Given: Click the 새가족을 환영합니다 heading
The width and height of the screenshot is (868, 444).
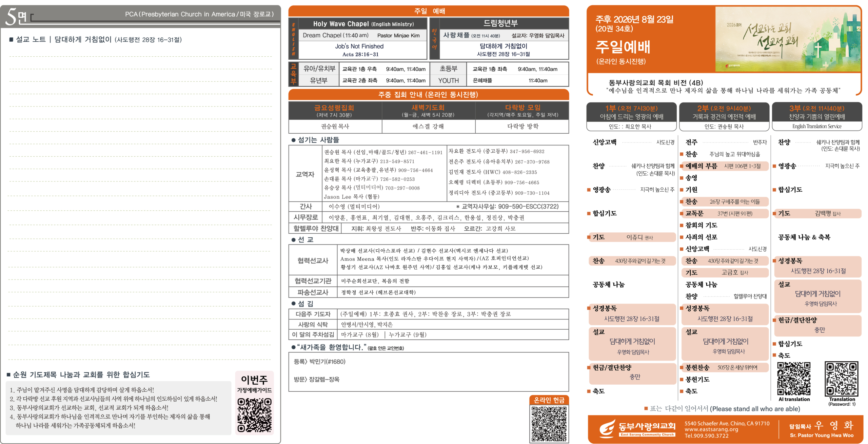Looking at the screenshot, I should point(331,347).
